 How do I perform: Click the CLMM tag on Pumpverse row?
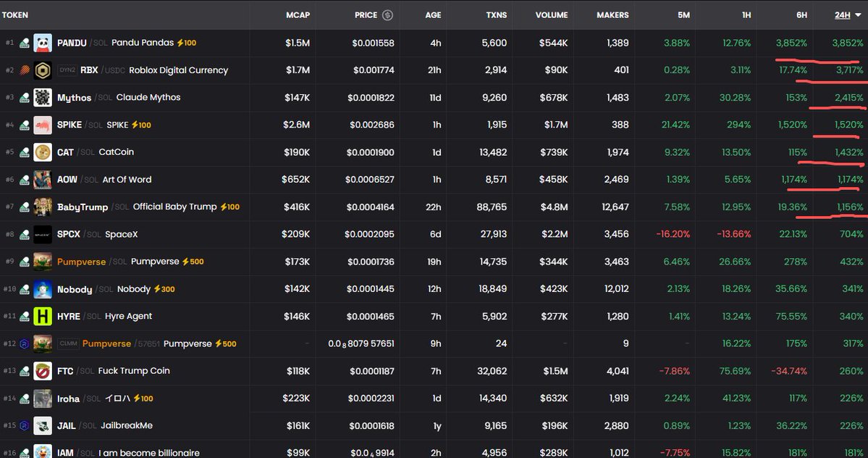pyautogui.click(x=68, y=344)
